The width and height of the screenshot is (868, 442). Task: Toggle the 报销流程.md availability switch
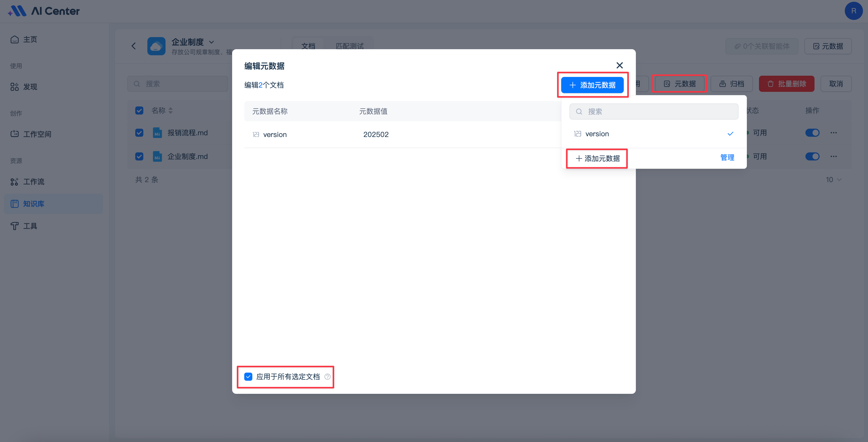812,133
